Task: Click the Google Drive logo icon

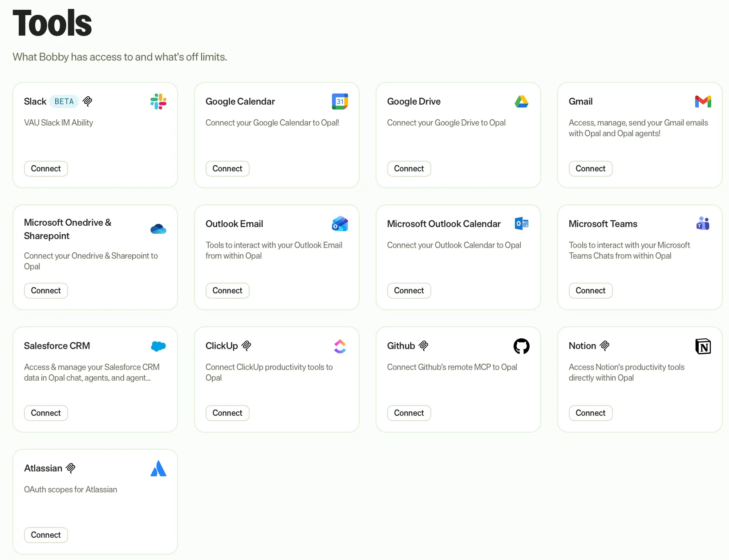Action: click(522, 101)
